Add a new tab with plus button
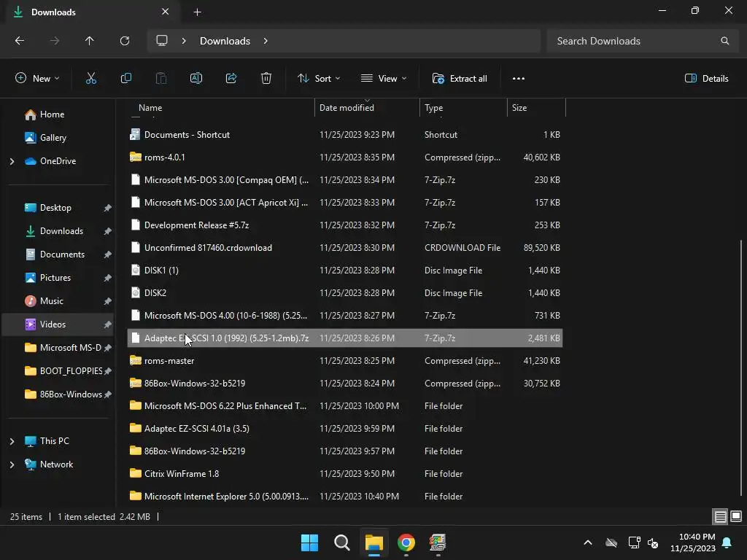The width and height of the screenshot is (747, 560). [197, 12]
